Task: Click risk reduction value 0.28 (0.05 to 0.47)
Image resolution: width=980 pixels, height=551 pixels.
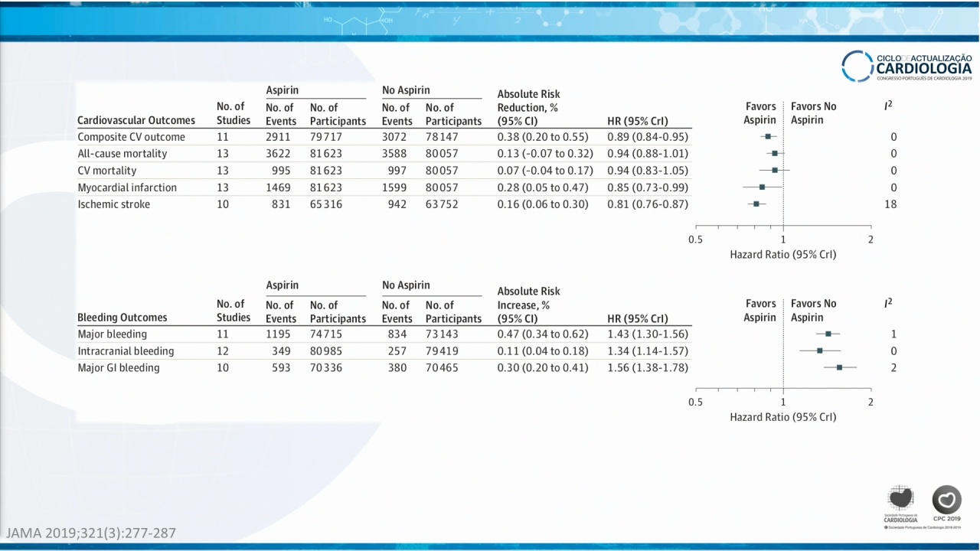Action: pos(543,187)
